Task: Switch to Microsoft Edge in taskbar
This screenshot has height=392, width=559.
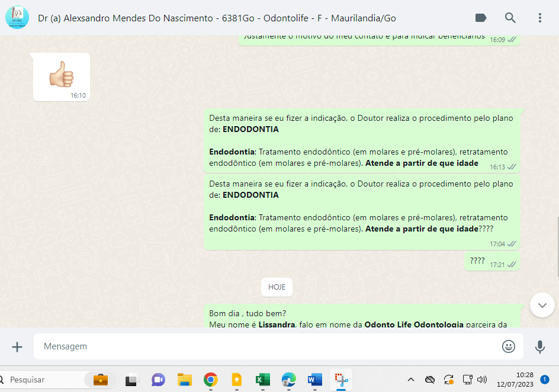Action: pyautogui.click(x=289, y=380)
